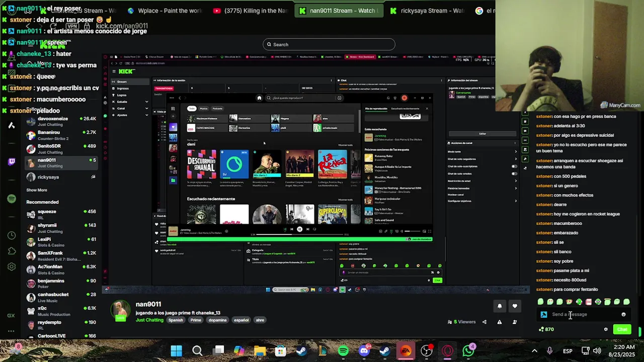Click the chat identity badge icon
Image resolution: width=644 pixels, height=362 pixels.
coord(544,315)
